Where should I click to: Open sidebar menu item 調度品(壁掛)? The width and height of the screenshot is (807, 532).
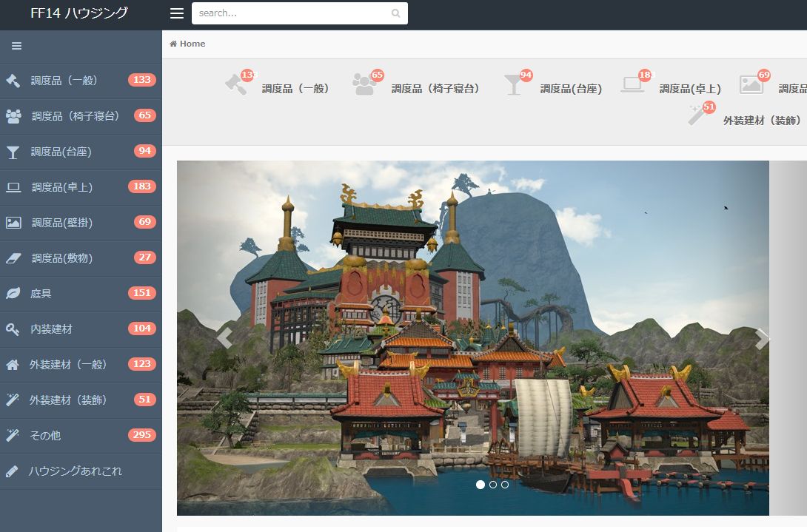tap(81, 223)
